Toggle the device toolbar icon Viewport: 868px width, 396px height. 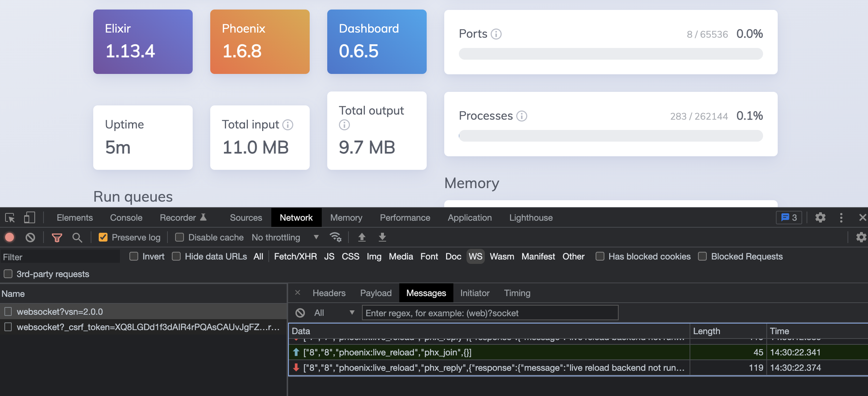(x=29, y=218)
